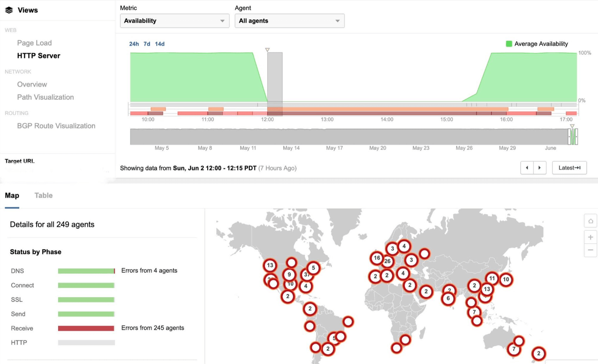Select the Page Load view
The image size is (598, 364).
pos(34,43)
